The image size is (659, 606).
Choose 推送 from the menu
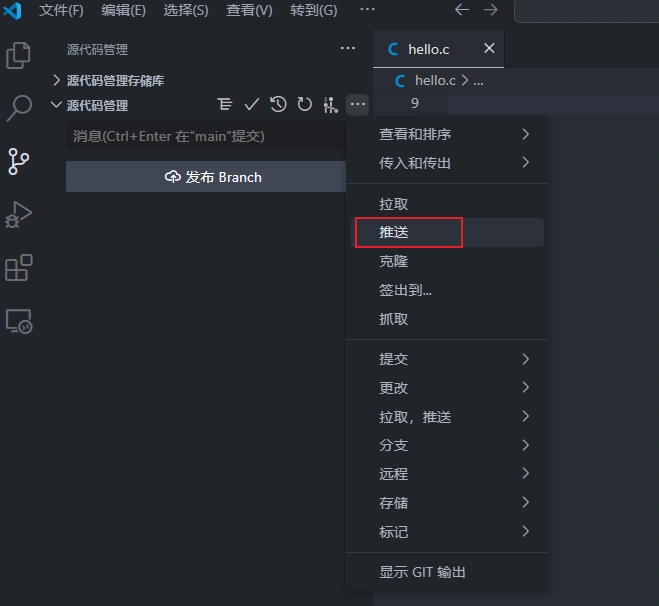click(x=447, y=232)
